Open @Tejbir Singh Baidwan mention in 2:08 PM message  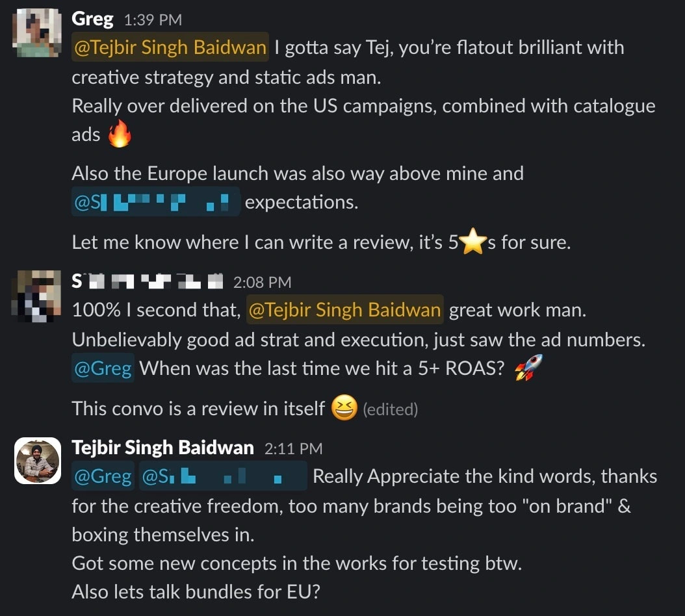(x=344, y=310)
